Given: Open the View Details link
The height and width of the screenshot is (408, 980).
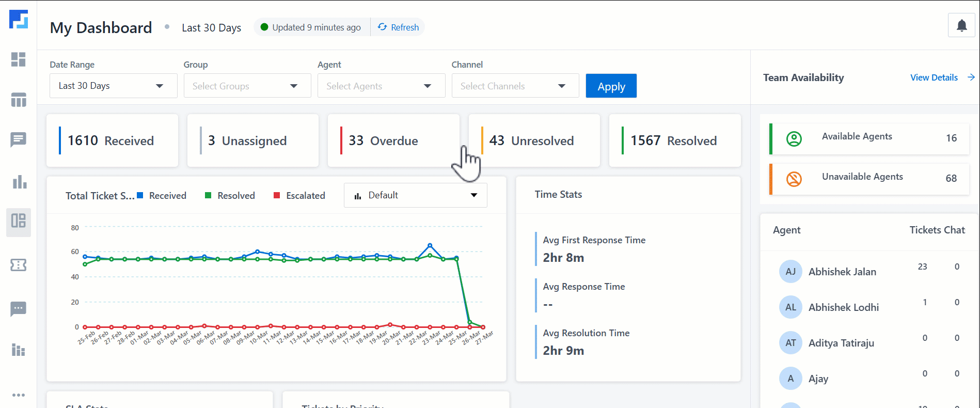Looking at the screenshot, I should tap(934, 77).
